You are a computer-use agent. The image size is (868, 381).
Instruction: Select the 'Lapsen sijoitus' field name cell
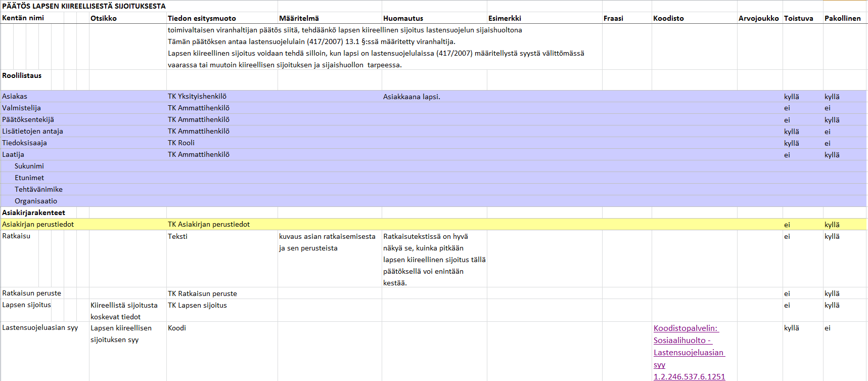(x=26, y=305)
